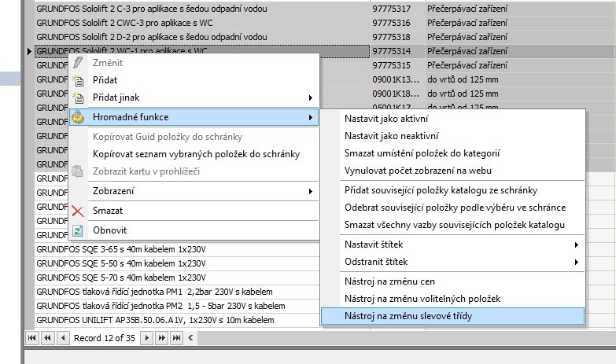Select row GRUNDFOS tlaková řídící jednotka PM1

tap(177, 292)
